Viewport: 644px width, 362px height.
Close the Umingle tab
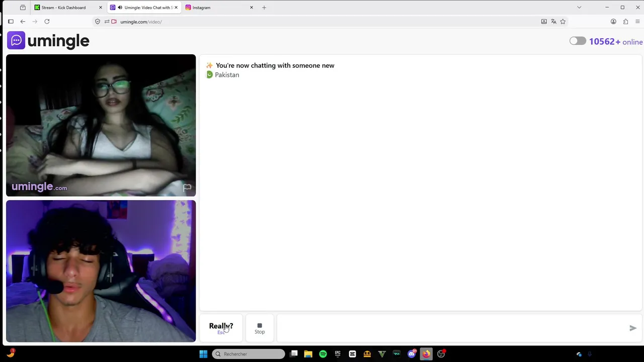pos(176,8)
